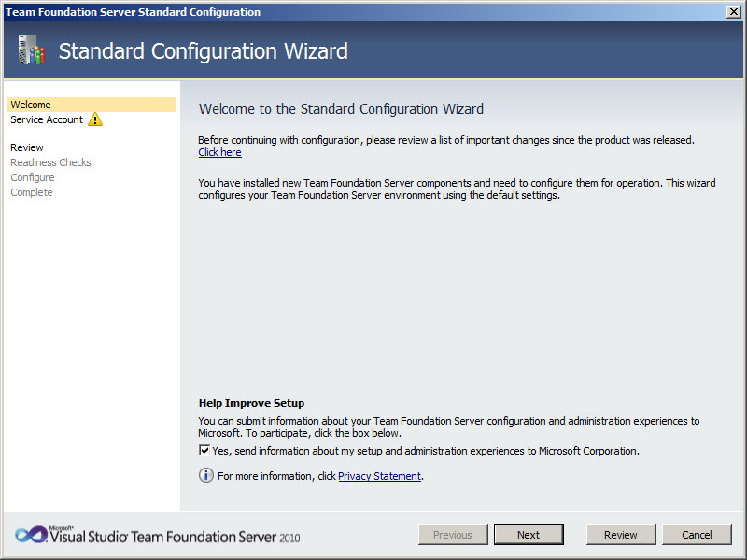The width and height of the screenshot is (747, 560).
Task: Click the Help Improve Setup heading
Action: point(251,403)
